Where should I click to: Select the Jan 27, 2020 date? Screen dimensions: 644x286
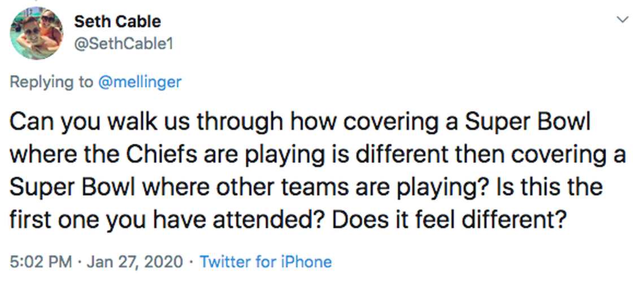tap(134, 262)
